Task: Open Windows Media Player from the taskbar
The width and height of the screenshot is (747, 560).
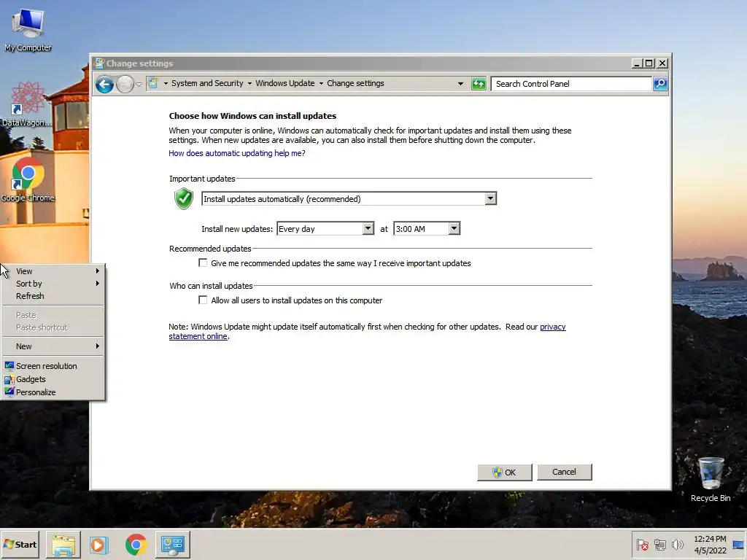Action: (x=99, y=544)
